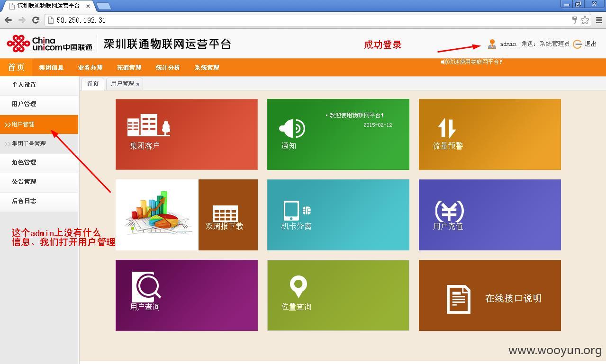Click the 用户查询 magnifier icon

click(x=146, y=286)
